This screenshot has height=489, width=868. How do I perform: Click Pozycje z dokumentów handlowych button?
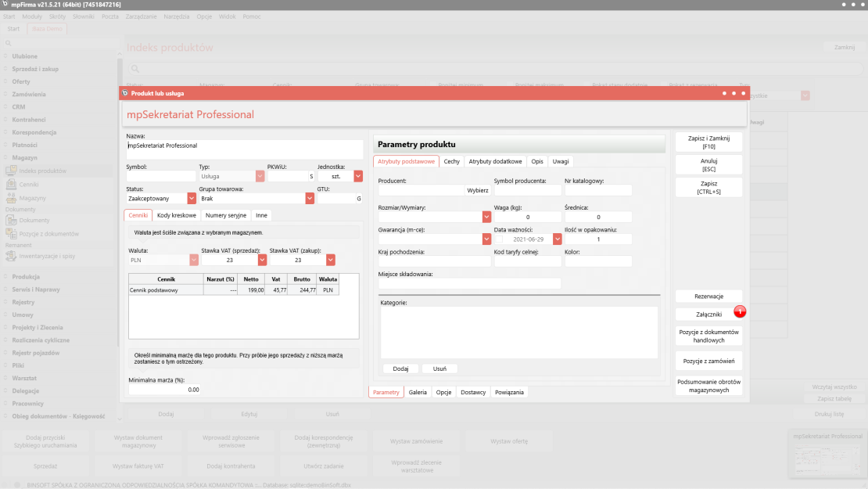pos(708,336)
